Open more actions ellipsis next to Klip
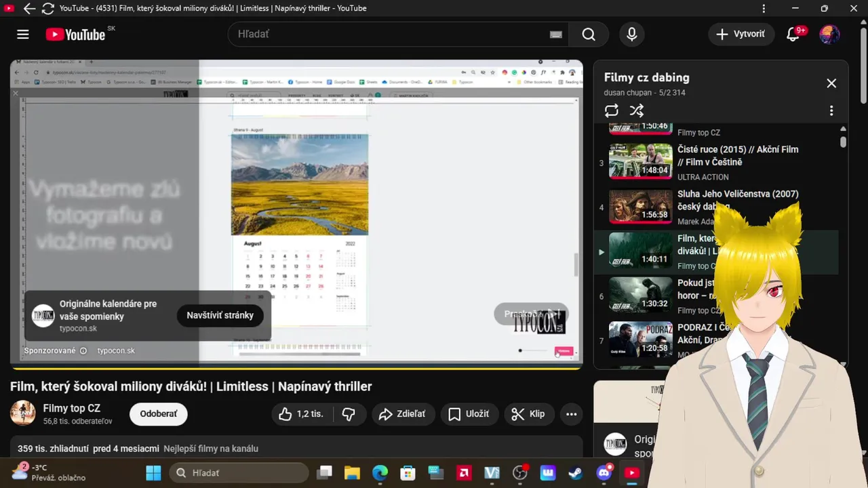Image resolution: width=868 pixels, height=488 pixels. pyautogui.click(x=572, y=414)
